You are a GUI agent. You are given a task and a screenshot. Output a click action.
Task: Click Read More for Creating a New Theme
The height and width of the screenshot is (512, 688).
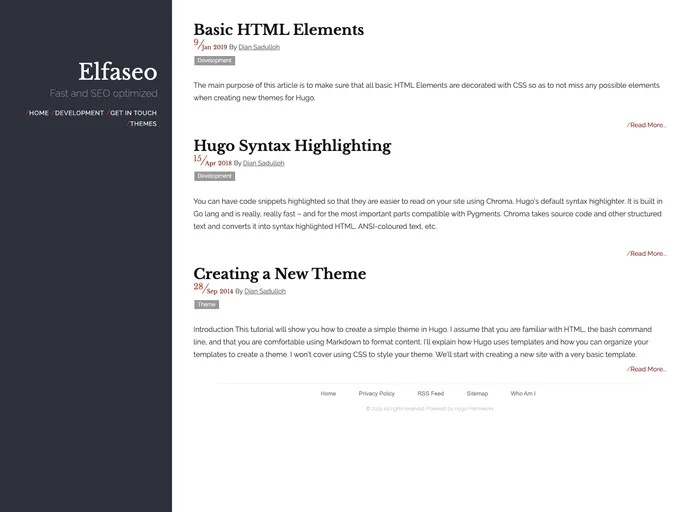coord(648,369)
